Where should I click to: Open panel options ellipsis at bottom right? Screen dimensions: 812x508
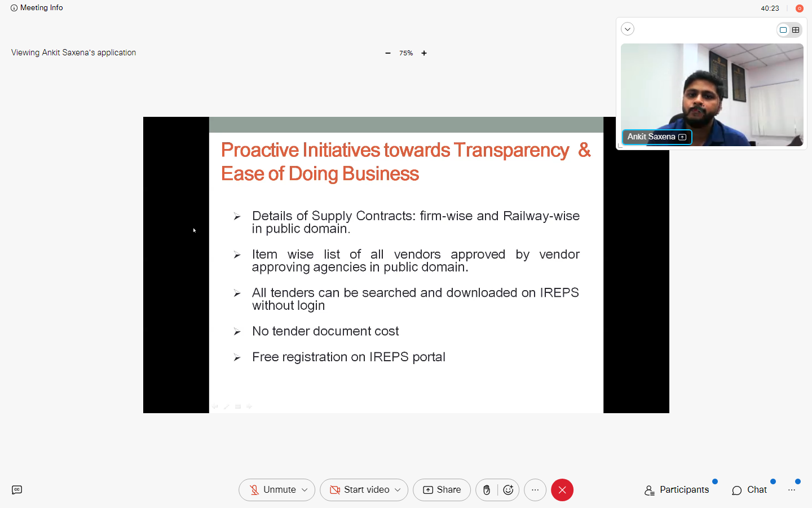[x=792, y=490]
